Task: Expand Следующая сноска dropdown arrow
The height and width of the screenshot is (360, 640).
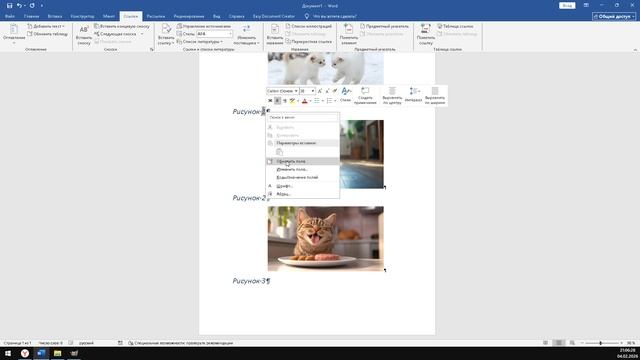Action: [x=142, y=34]
